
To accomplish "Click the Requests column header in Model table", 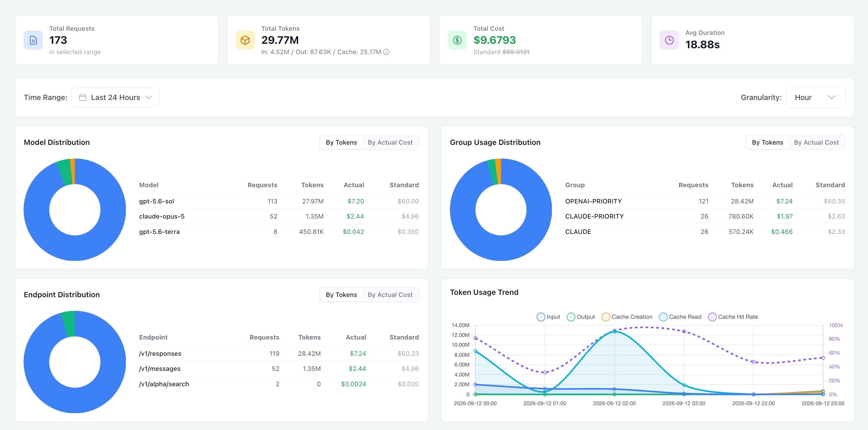I will point(262,185).
